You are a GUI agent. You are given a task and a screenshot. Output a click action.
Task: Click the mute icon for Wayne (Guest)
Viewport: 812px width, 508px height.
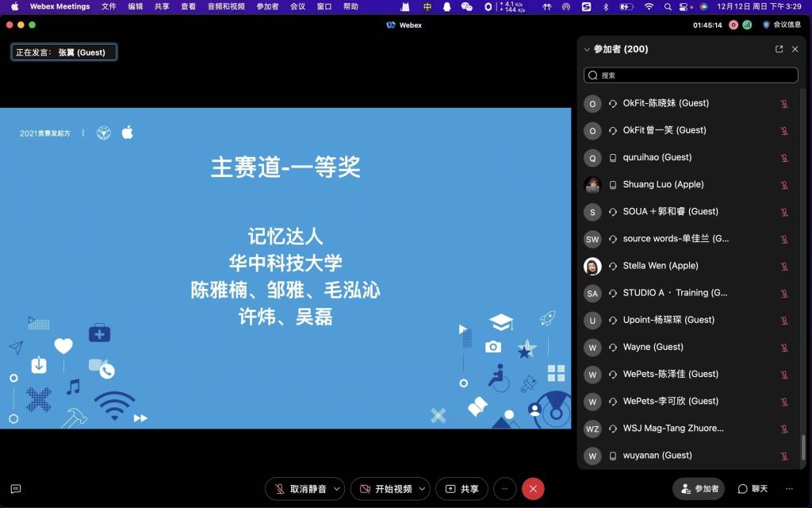pyautogui.click(x=783, y=348)
